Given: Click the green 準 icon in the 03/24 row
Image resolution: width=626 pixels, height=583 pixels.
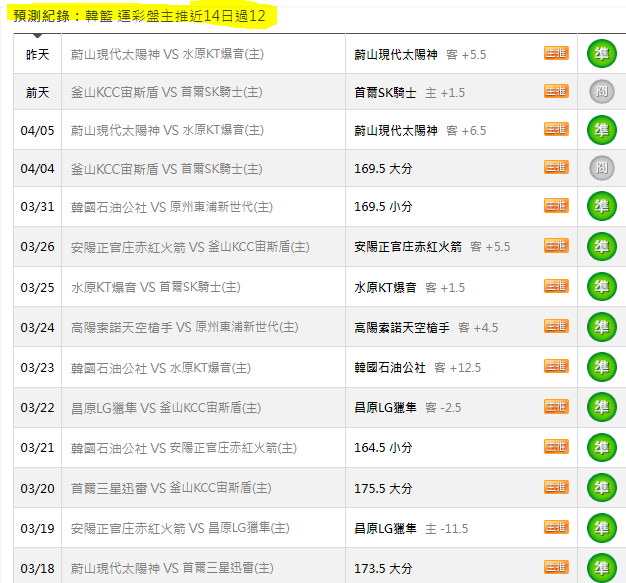Looking at the screenshot, I should coord(602,327).
